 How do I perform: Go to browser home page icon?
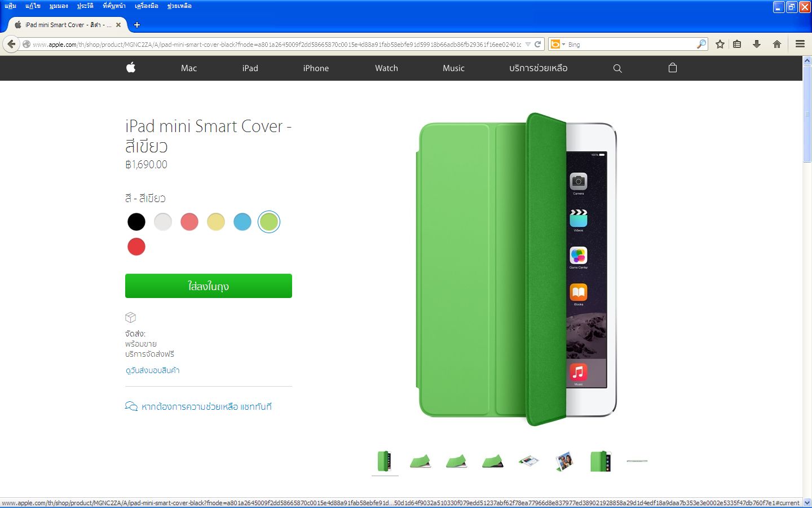click(x=777, y=44)
